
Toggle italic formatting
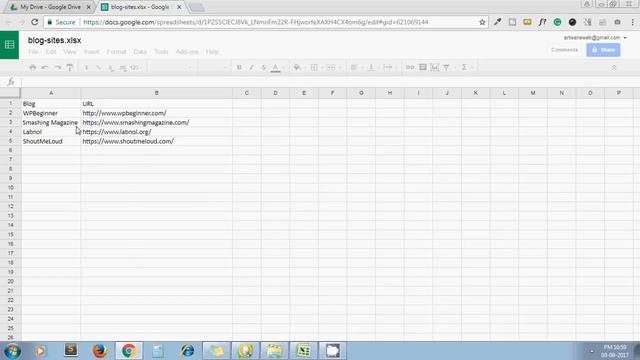(251, 67)
